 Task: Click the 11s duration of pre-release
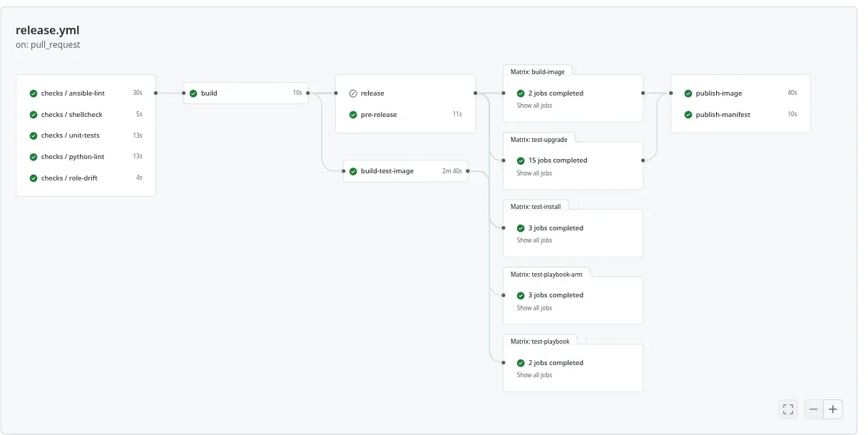pyautogui.click(x=457, y=115)
